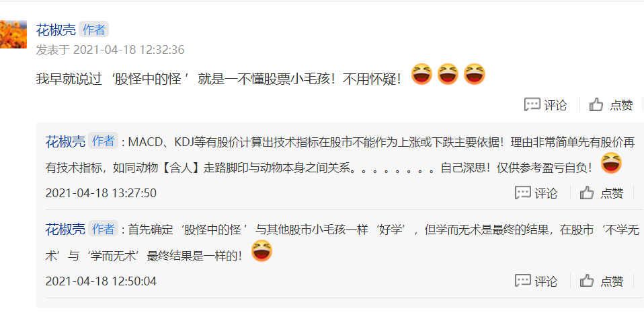This screenshot has width=644, height=313.
Task: Click the thumbs-up icon on main post
Action: 596,105
